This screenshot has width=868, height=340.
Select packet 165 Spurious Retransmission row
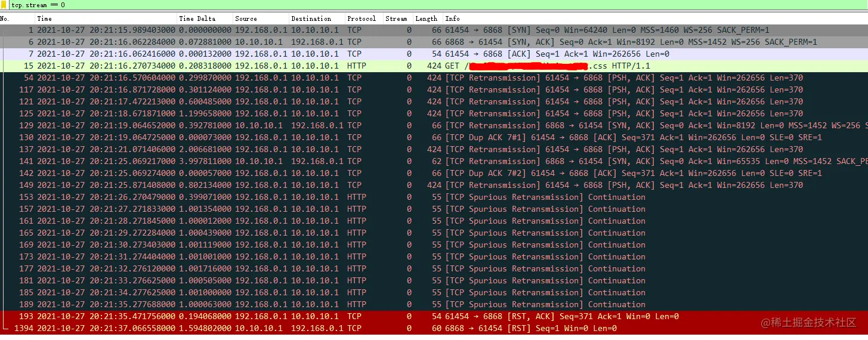pyautogui.click(x=434, y=233)
